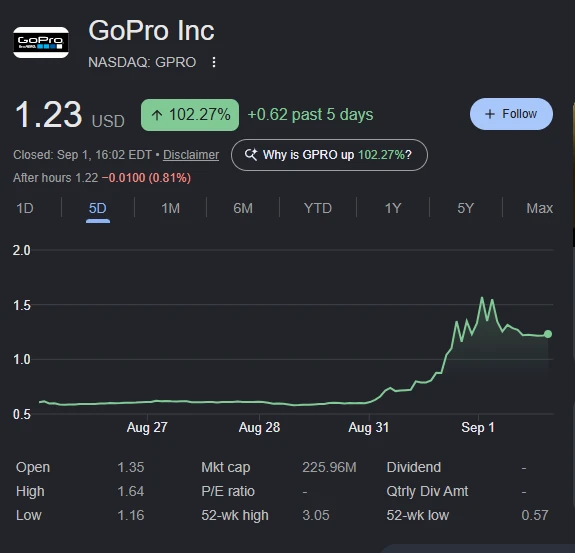Open the three-dot more options menu
575x553 pixels.
(214, 62)
